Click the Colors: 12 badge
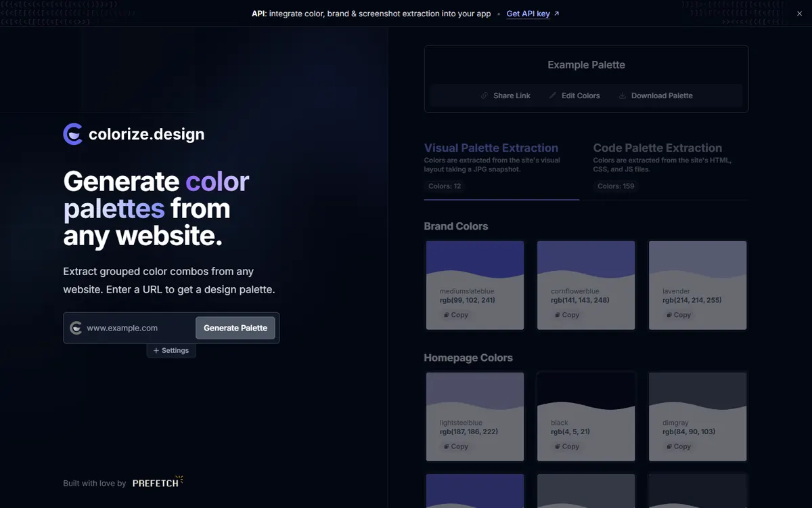 pyautogui.click(x=445, y=186)
